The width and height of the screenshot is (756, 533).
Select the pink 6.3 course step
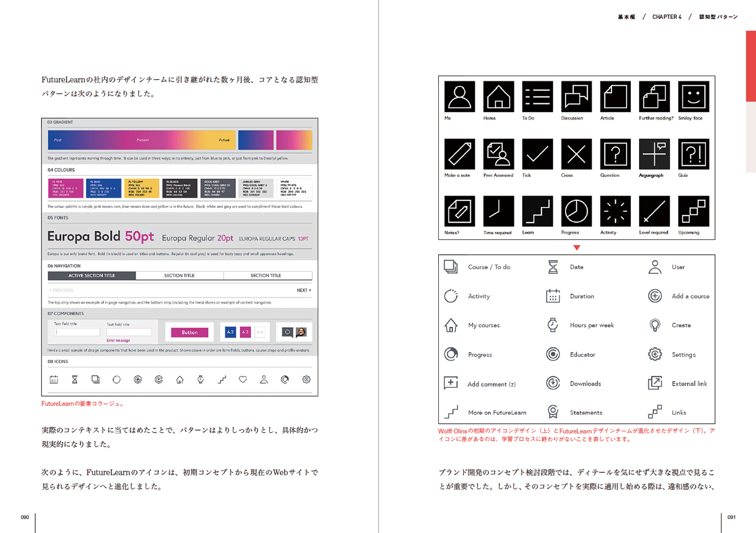[x=245, y=332]
